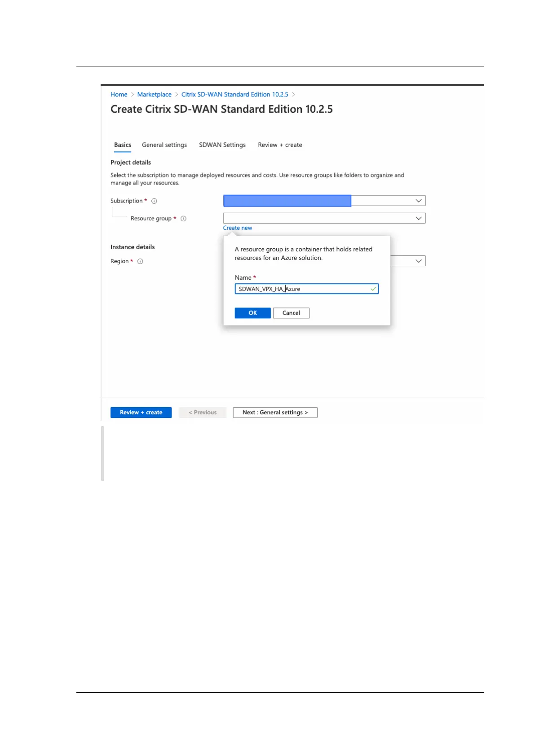Image resolution: width=535 pixels, height=756 pixels.
Task: Click the green validation checkmark in Name field
Action: pos(373,289)
